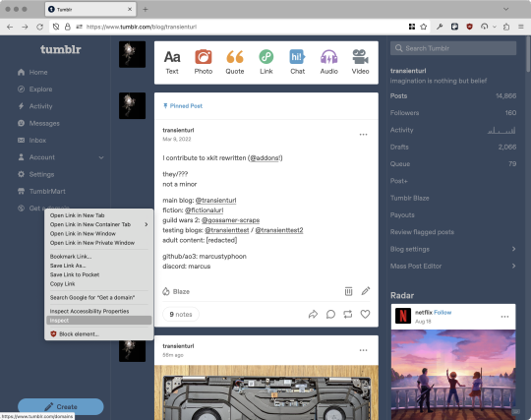Open pinned post options menu
This screenshot has width=531, height=420.
[x=364, y=135]
